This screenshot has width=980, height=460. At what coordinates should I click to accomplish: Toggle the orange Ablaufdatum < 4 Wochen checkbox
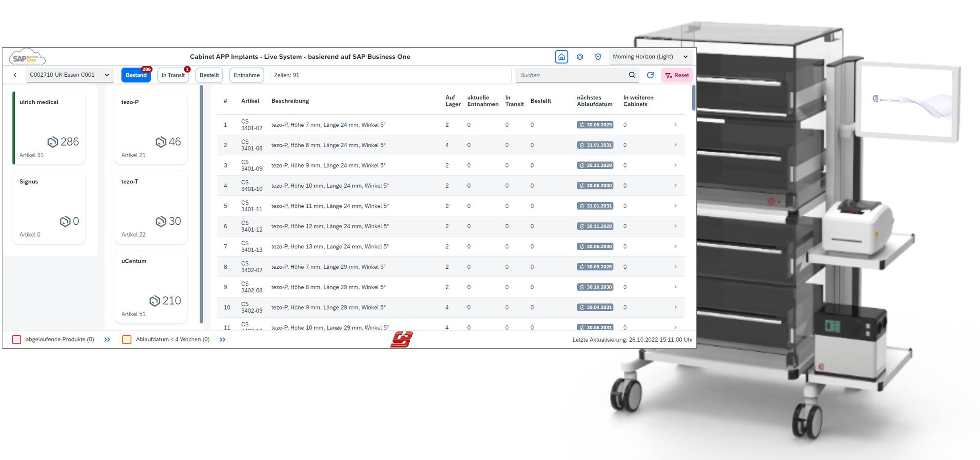127,339
